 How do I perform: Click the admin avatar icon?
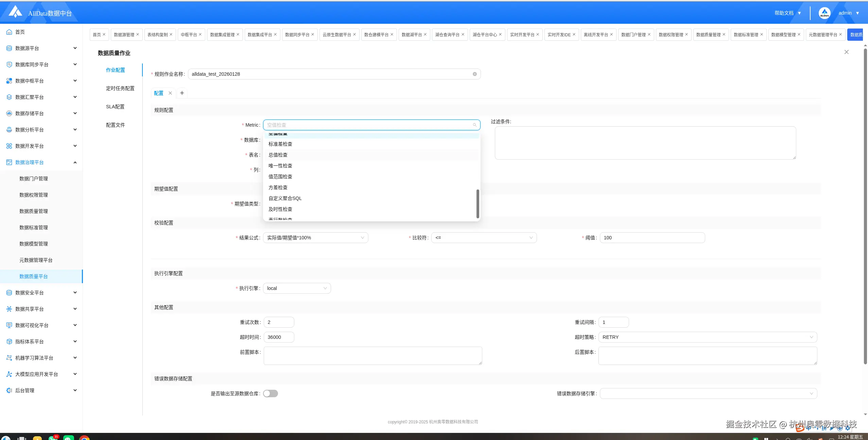click(x=824, y=13)
